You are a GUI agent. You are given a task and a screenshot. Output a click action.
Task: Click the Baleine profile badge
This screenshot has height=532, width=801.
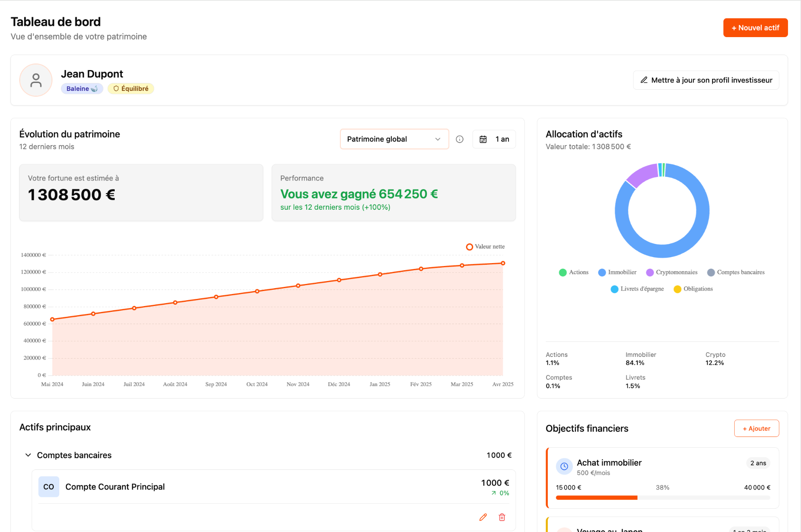point(82,88)
